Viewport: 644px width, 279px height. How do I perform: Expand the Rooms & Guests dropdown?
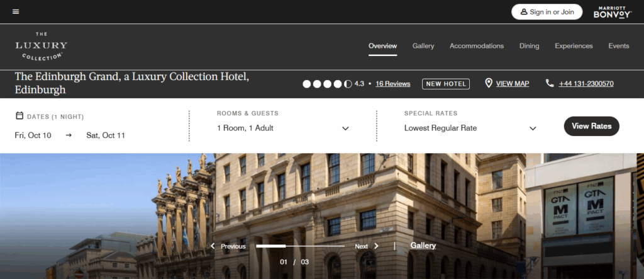pos(283,128)
